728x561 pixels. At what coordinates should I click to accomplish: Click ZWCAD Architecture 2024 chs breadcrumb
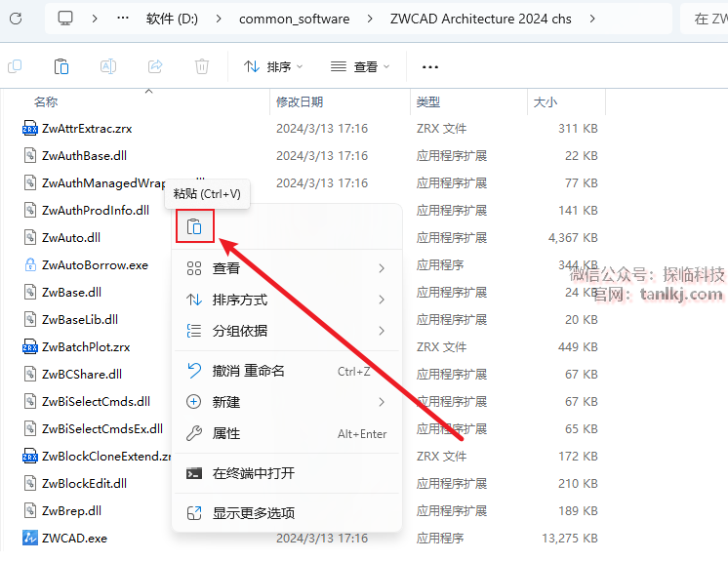[480, 19]
